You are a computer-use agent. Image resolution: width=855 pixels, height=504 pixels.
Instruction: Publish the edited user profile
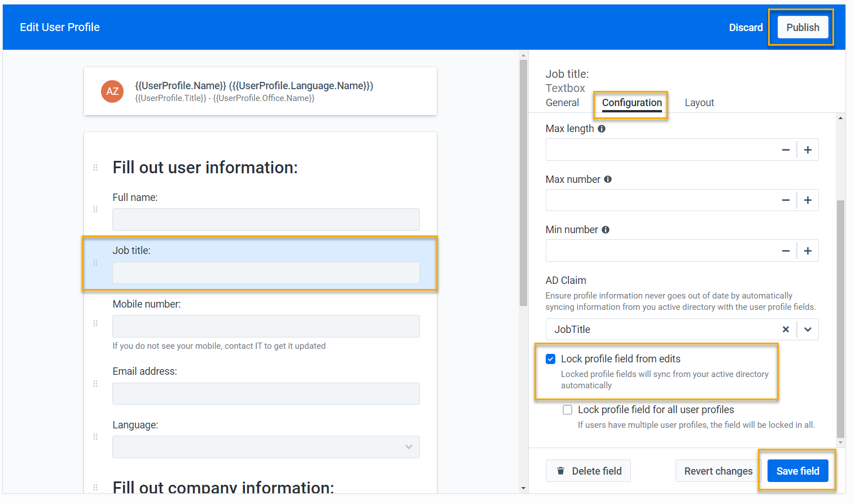point(802,27)
